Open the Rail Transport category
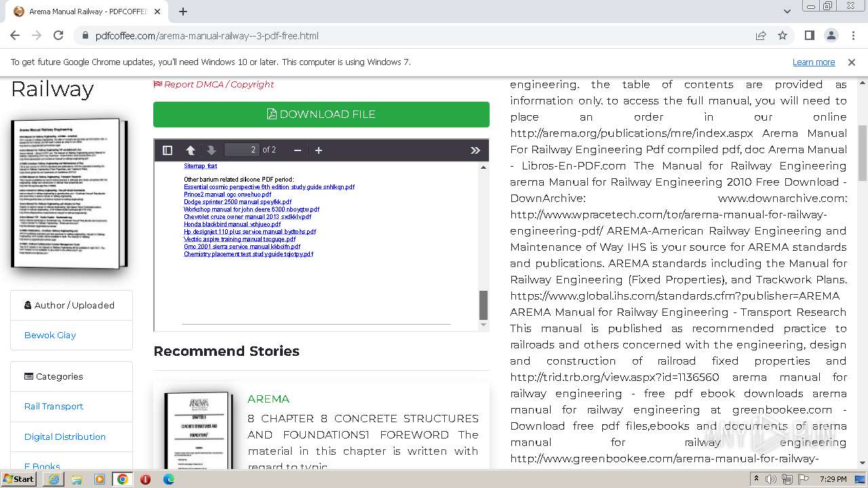Viewport: 868px width, 488px height. (54, 406)
